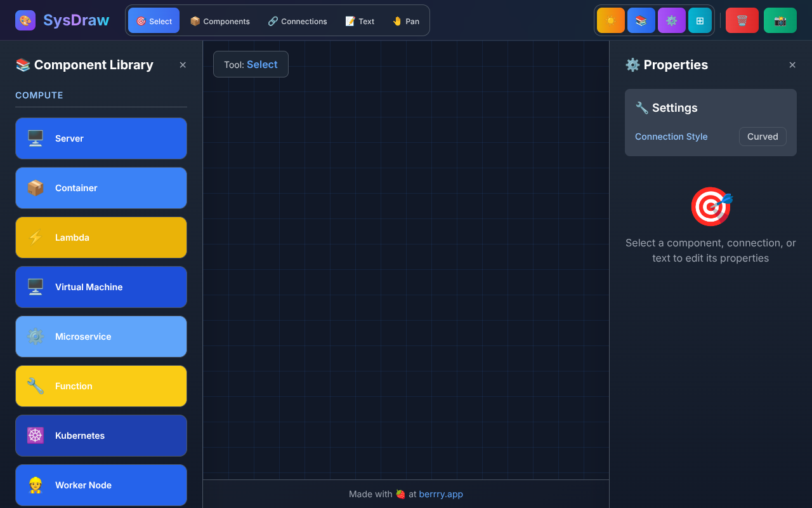Viewport: 812px width, 508px height.
Task: Select the Text tool
Action: 359,21
